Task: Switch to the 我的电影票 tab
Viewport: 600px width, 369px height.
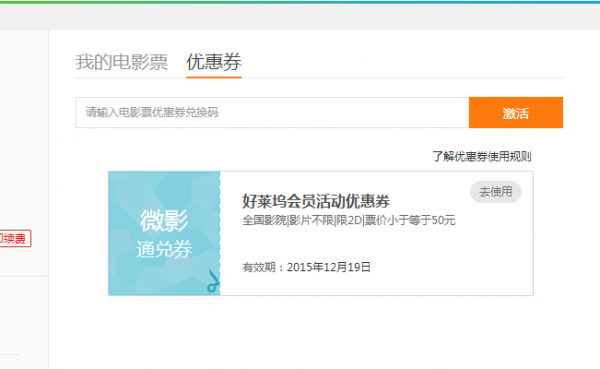Action: pos(122,62)
